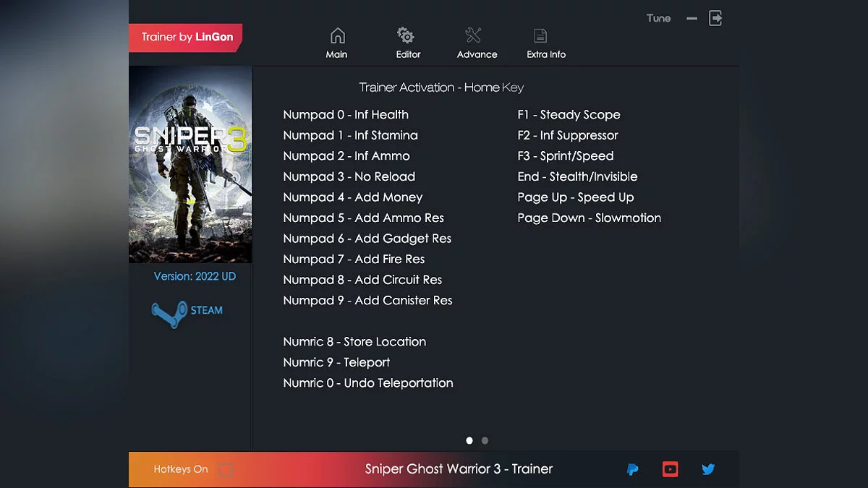Screen dimensions: 868x488
Task: Enable the Stealth/Invisible cheat
Action: (x=576, y=176)
